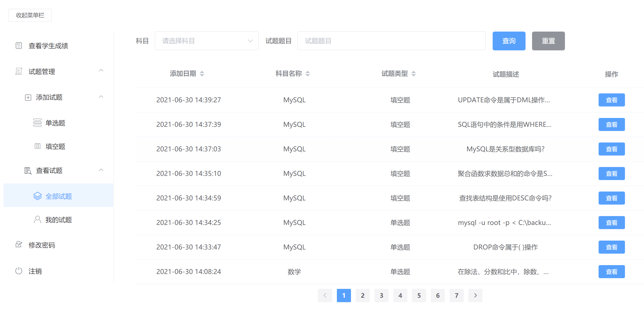View the 查找表结构 DESC question
The width and height of the screenshot is (644, 310).
coord(611,198)
